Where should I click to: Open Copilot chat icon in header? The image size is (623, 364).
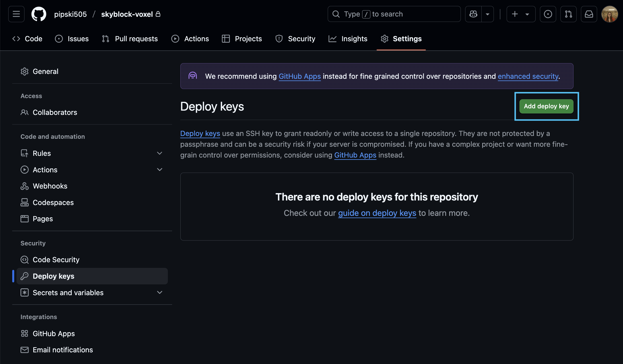[x=473, y=14]
